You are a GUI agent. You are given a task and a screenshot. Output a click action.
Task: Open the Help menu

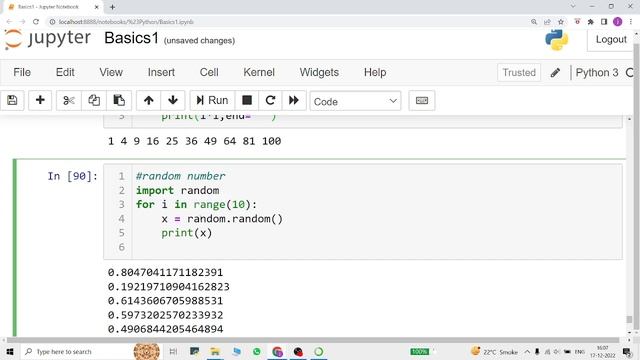click(x=375, y=73)
